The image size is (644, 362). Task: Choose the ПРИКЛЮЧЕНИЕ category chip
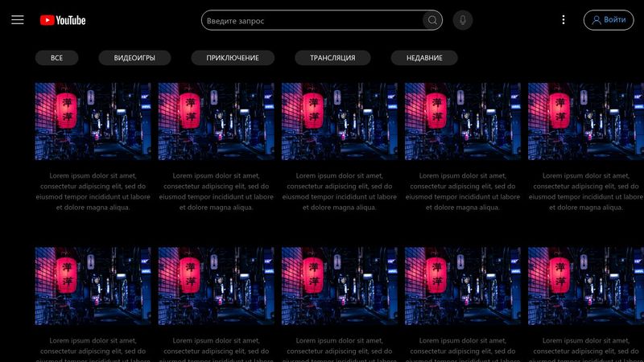233,58
